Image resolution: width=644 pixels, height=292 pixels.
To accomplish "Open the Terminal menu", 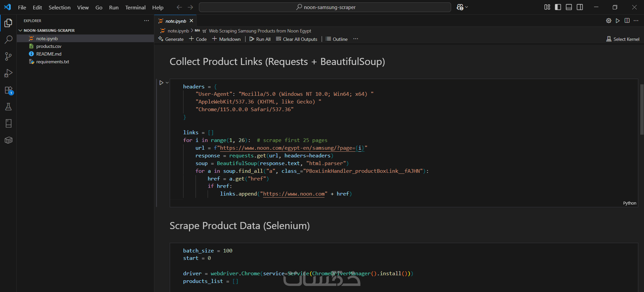I will pos(135,7).
